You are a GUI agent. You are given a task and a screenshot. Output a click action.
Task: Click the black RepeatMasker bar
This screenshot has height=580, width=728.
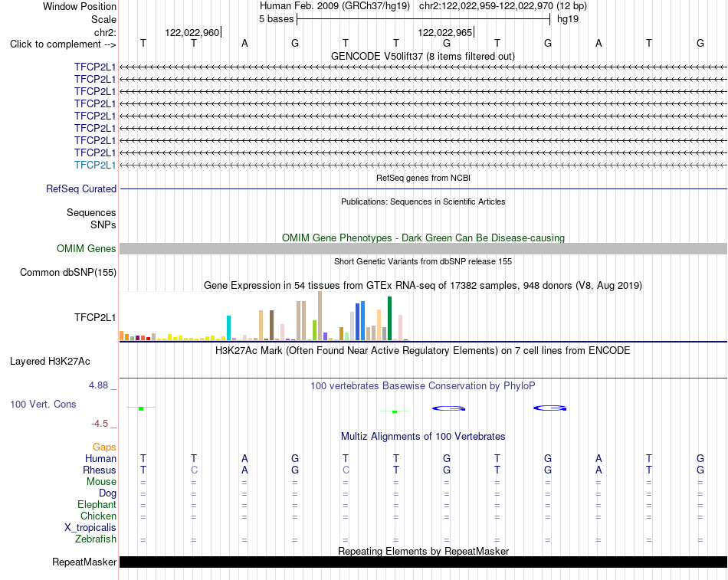423,562
